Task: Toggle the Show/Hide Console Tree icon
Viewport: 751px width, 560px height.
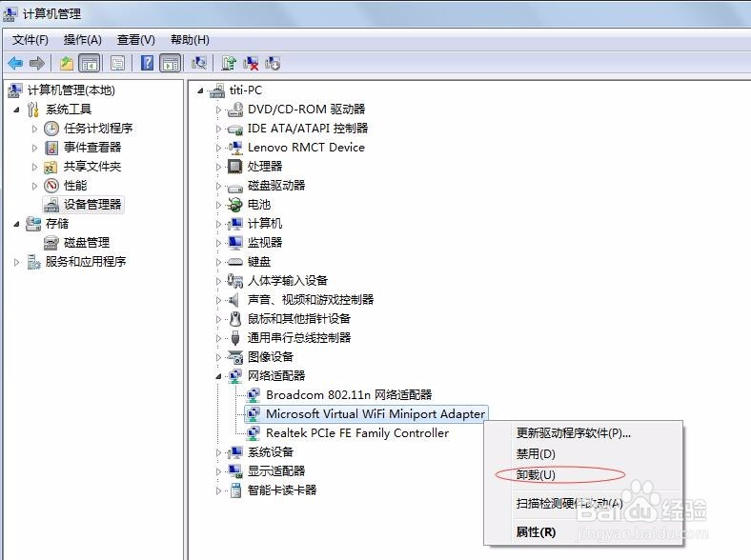Action: pos(89,63)
